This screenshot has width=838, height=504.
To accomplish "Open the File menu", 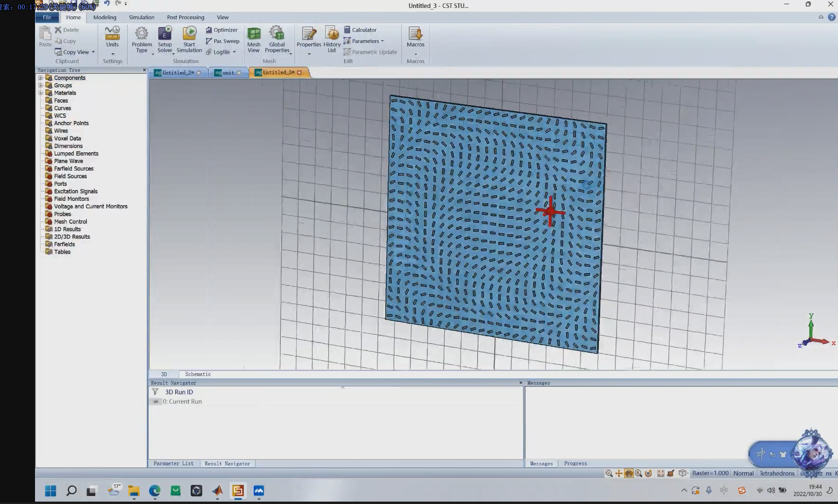I will click(x=47, y=17).
